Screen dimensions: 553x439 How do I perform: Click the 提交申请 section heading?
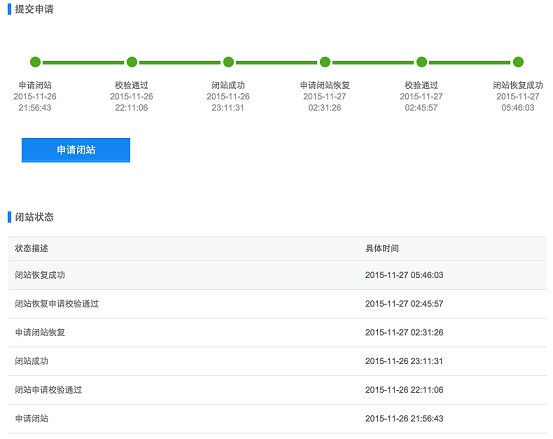(x=34, y=9)
